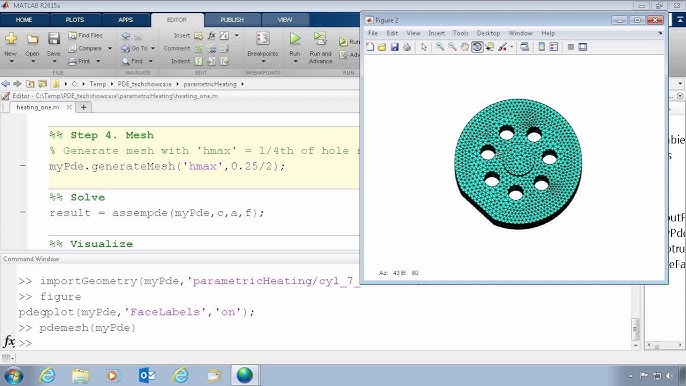Click the Data Cursor tool icon

pos(490,47)
